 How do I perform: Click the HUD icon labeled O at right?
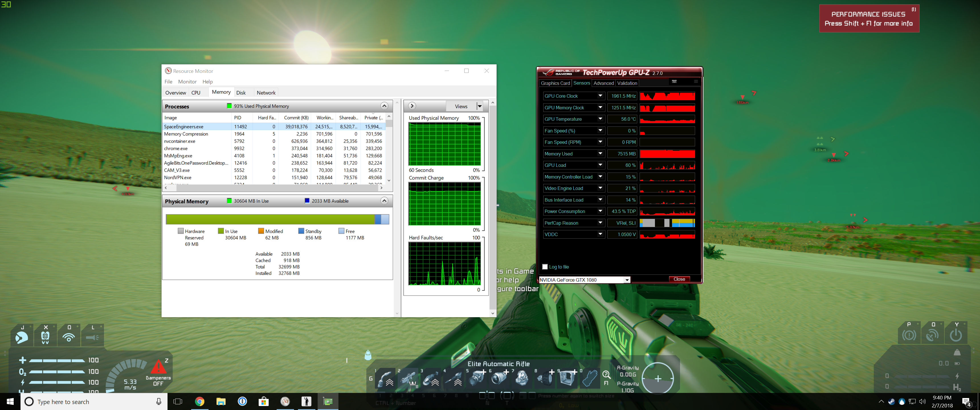932,333
